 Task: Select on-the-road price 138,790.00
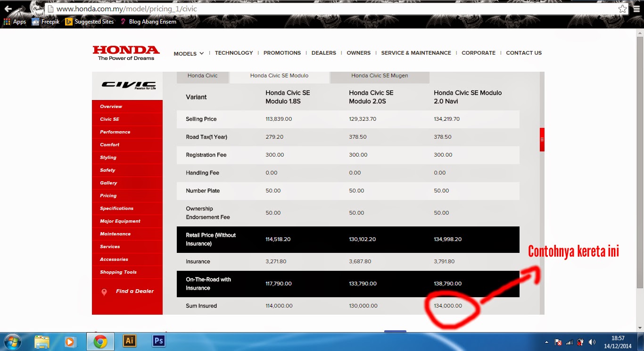(448, 284)
